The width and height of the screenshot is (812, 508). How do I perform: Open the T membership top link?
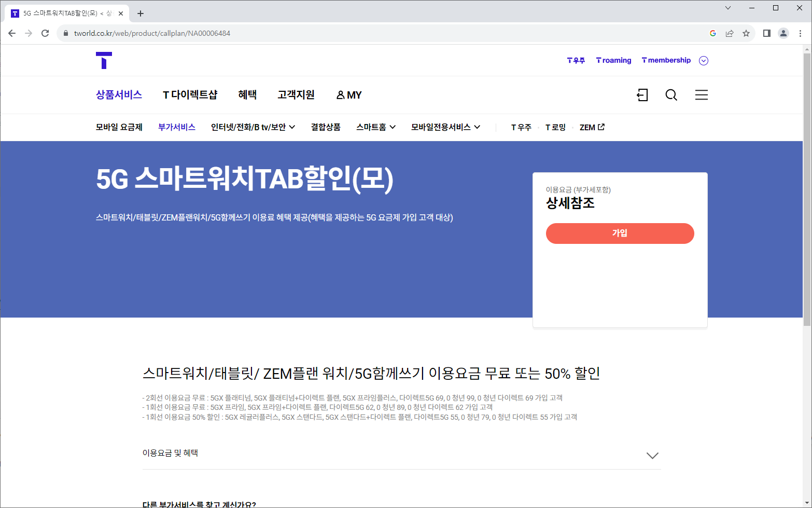click(666, 61)
